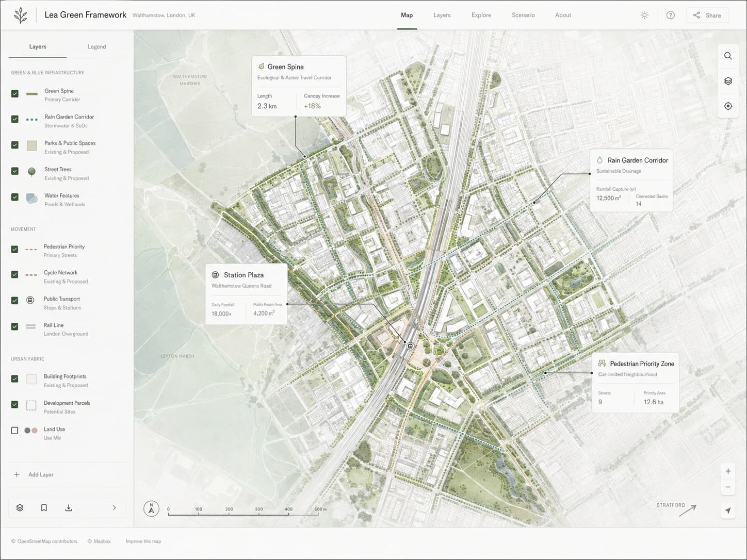This screenshot has height=560, width=747.
Task: Hide the Building Footprints layer checkbox
Action: [x=14, y=379]
